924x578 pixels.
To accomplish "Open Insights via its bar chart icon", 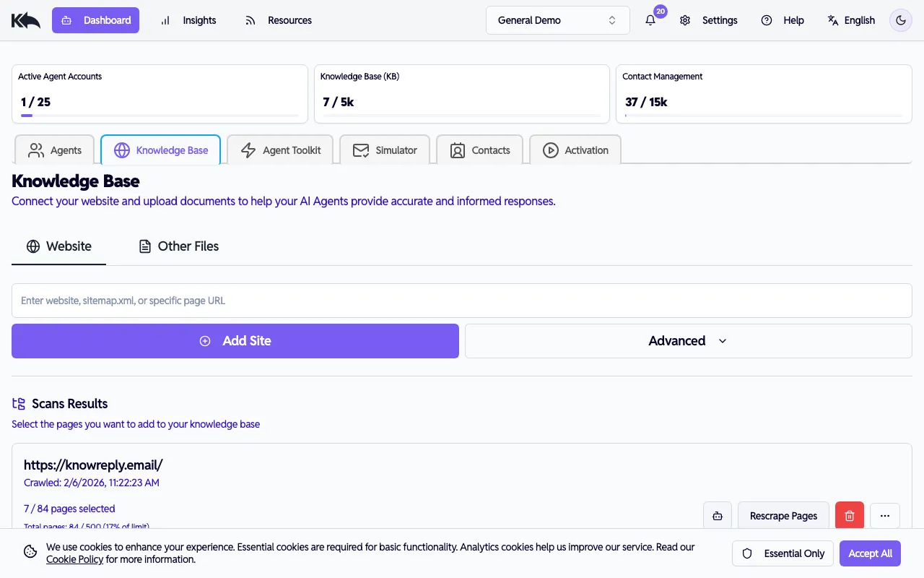I will tap(166, 20).
